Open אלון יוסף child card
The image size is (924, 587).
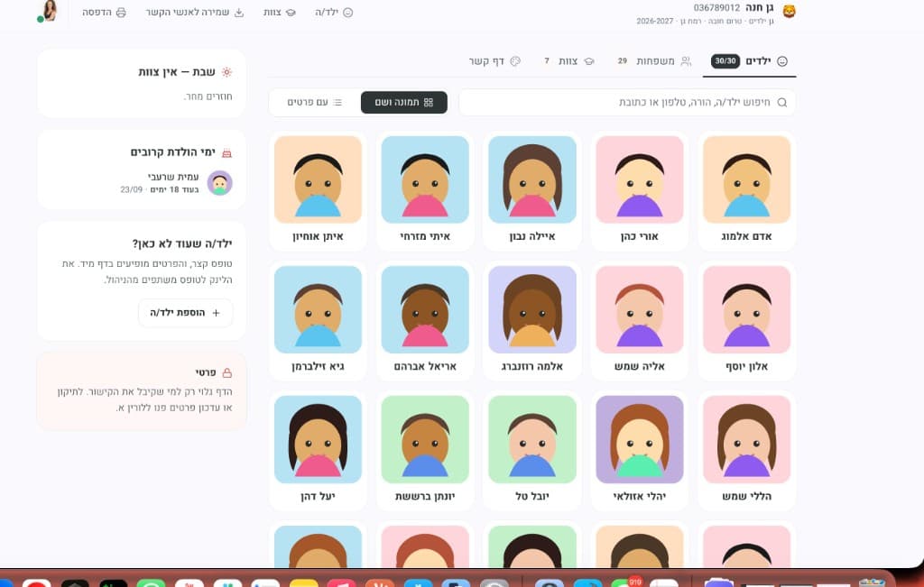pos(746,321)
